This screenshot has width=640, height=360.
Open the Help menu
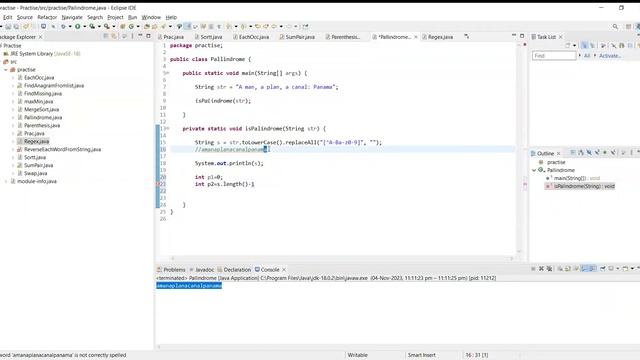tap(171, 17)
